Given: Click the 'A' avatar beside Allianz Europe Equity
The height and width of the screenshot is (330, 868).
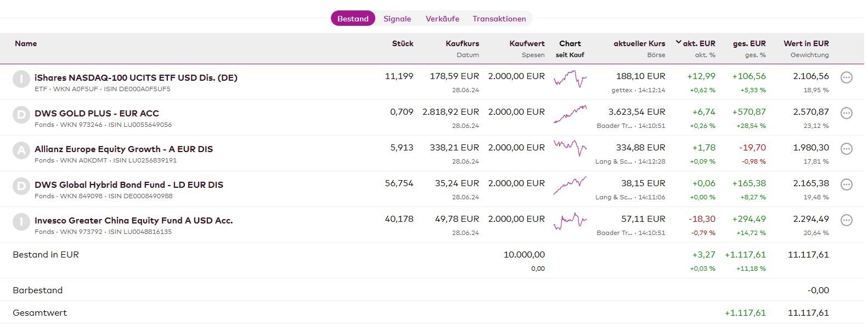Looking at the screenshot, I should pos(21,151).
